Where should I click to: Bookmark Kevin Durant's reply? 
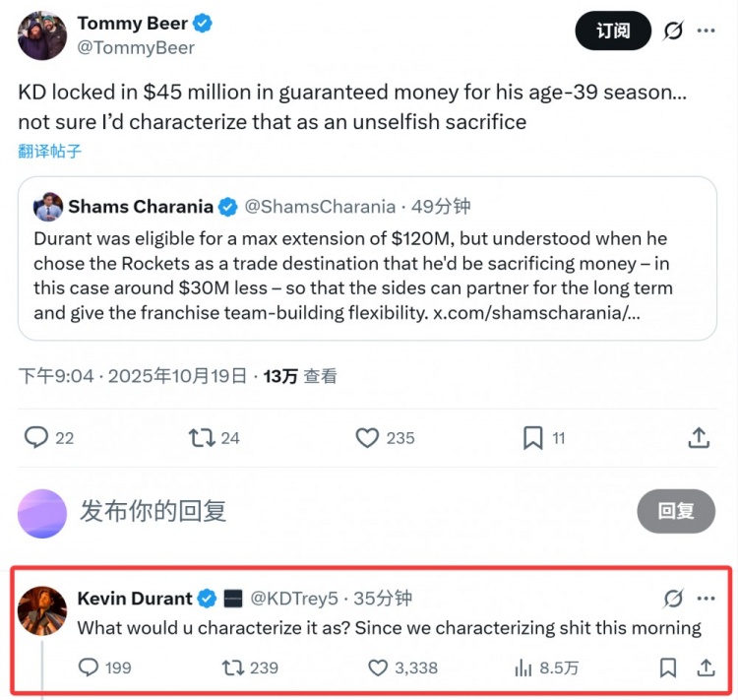point(668,668)
